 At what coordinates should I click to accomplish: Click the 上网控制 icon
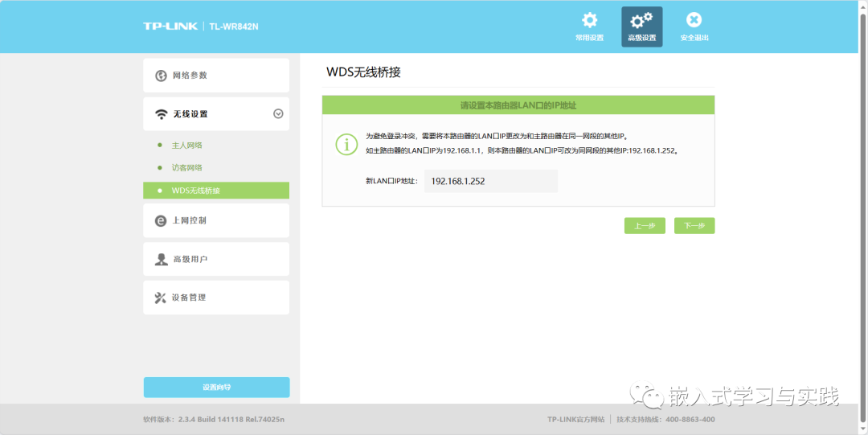coord(161,220)
